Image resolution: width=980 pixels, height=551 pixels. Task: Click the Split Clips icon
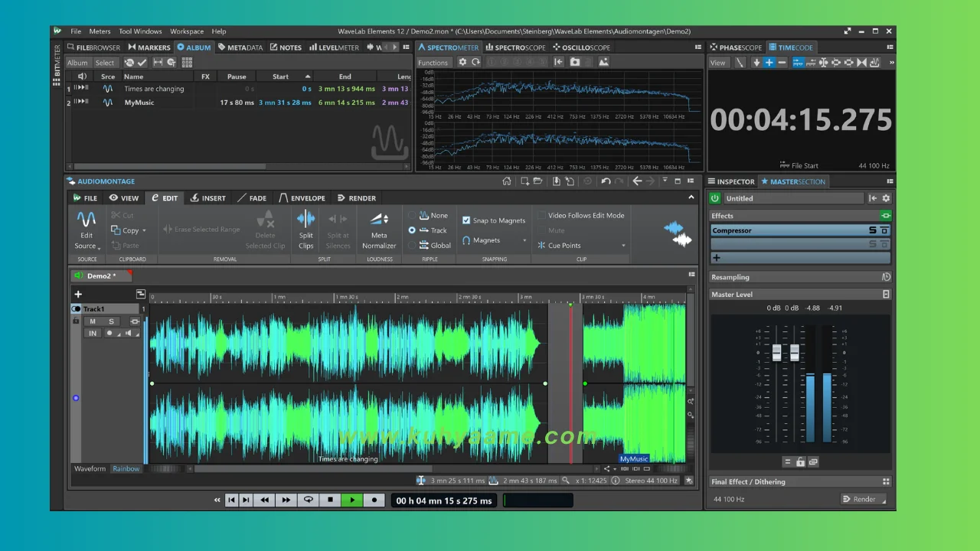tap(305, 219)
